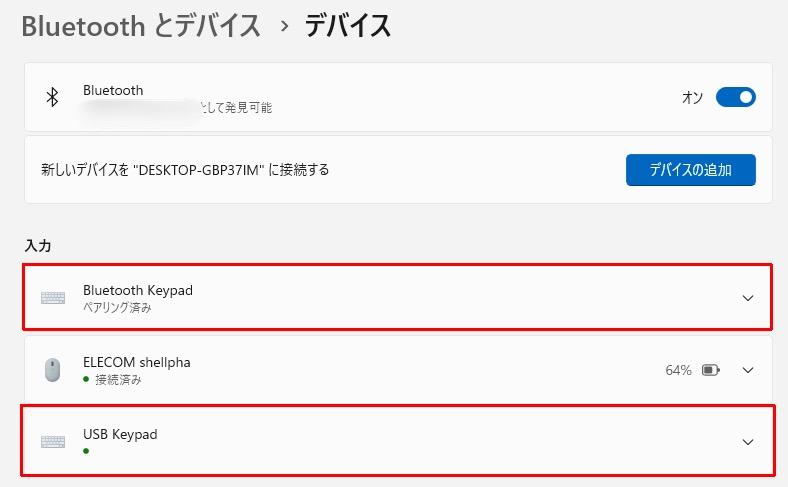Expand the Bluetooth Keypad device details
788x487 pixels.
tap(747, 298)
